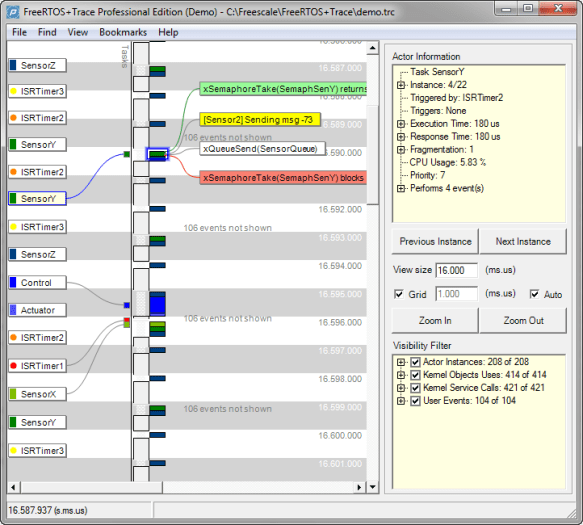Click the small green SensorY marker left of timeline
Screen dimensions: 583x525
(127, 154)
